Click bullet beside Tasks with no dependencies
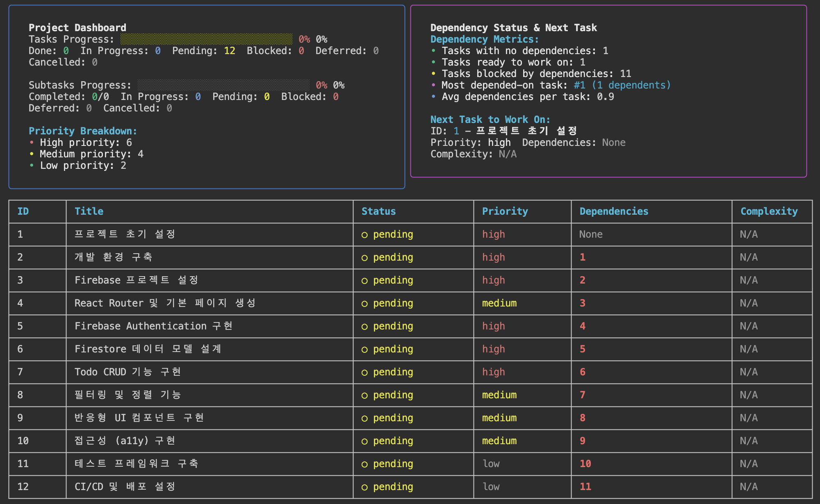 [x=433, y=51]
